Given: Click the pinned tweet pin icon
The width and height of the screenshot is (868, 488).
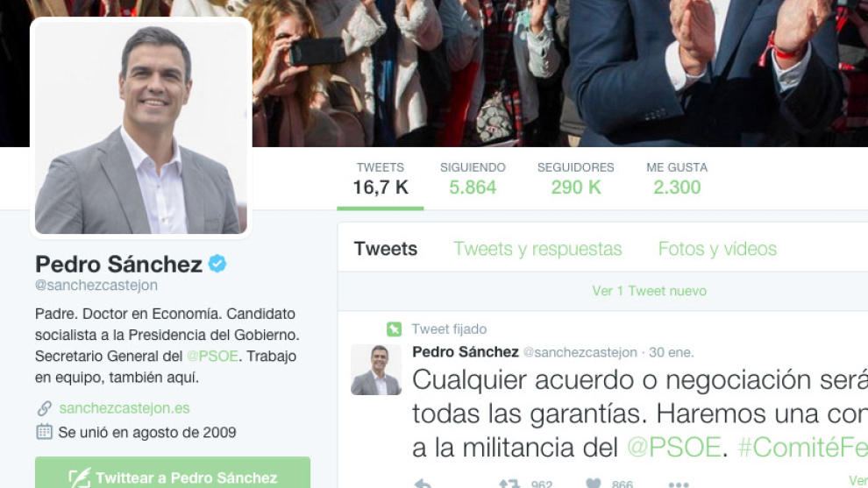Looking at the screenshot, I should tap(394, 329).
